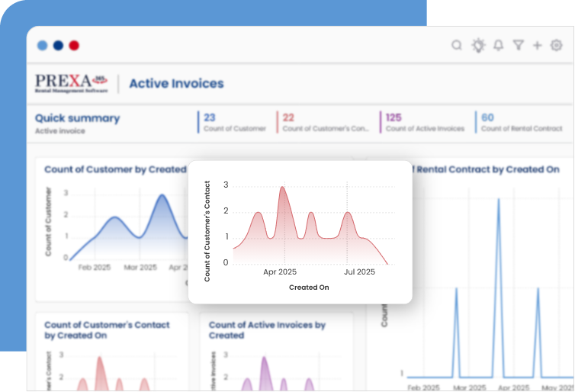Click the Apr 2025 peak in popup chart
This screenshot has width=575, height=392.
point(282,188)
